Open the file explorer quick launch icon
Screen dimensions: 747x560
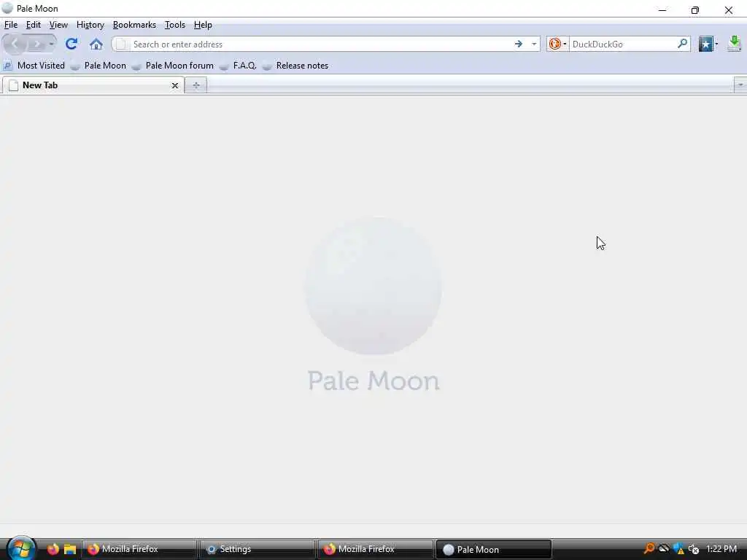click(70, 549)
